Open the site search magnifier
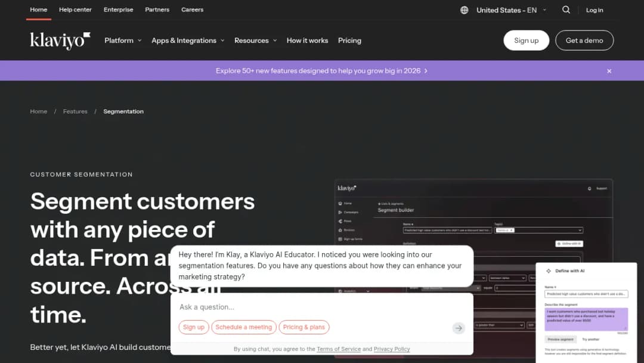Viewport: 644px width, 363px height. [x=566, y=10]
